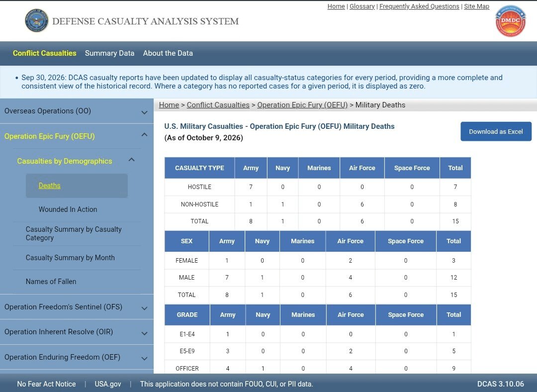This screenshot has height=392, width=537.
Task: Click the Department of Defense seal logo
Action: [x=37, y=20]
